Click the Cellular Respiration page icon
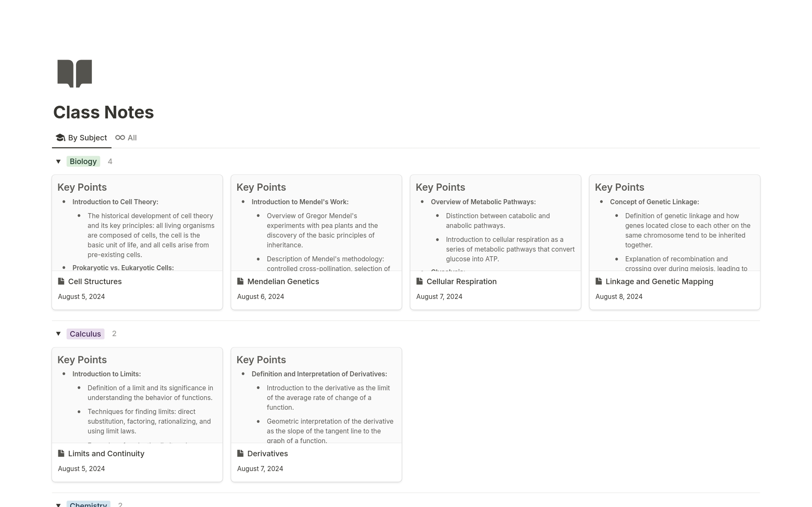The height and width of the screenshot is (507, 812). (x=420, y=282)
